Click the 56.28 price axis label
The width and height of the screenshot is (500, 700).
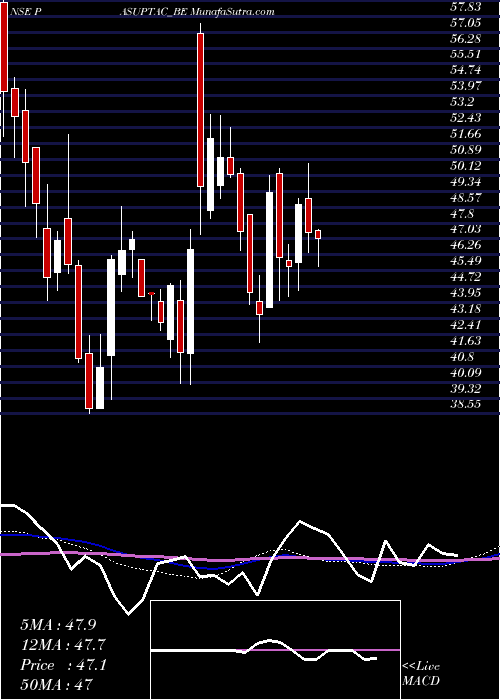467,38
